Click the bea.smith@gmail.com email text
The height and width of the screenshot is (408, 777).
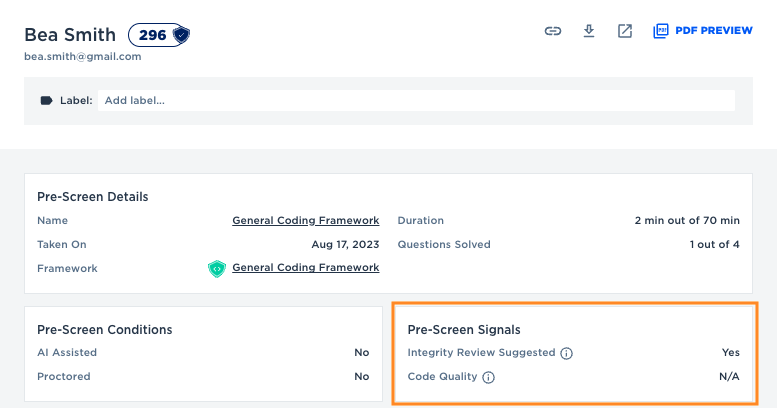82,56
